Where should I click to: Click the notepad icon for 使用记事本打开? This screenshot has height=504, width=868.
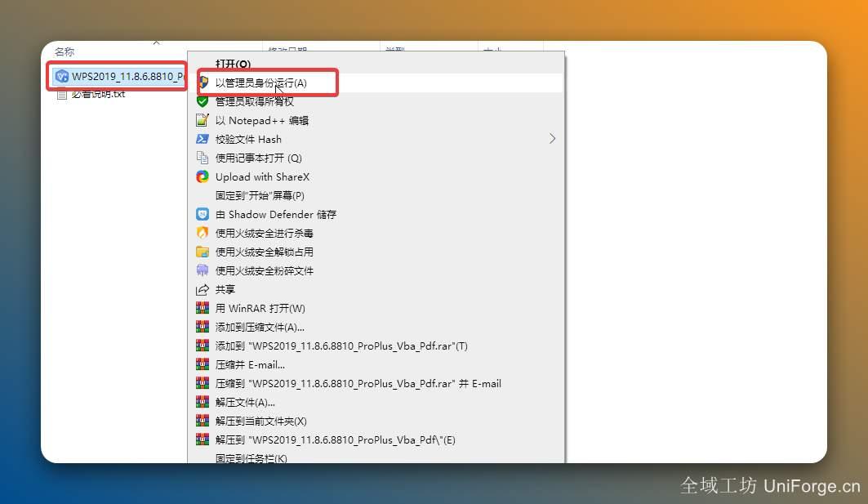pos(203,158)
